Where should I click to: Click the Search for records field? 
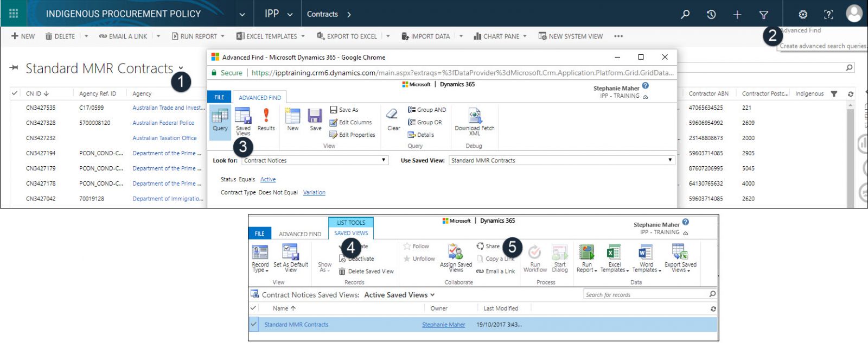(650, 294)
